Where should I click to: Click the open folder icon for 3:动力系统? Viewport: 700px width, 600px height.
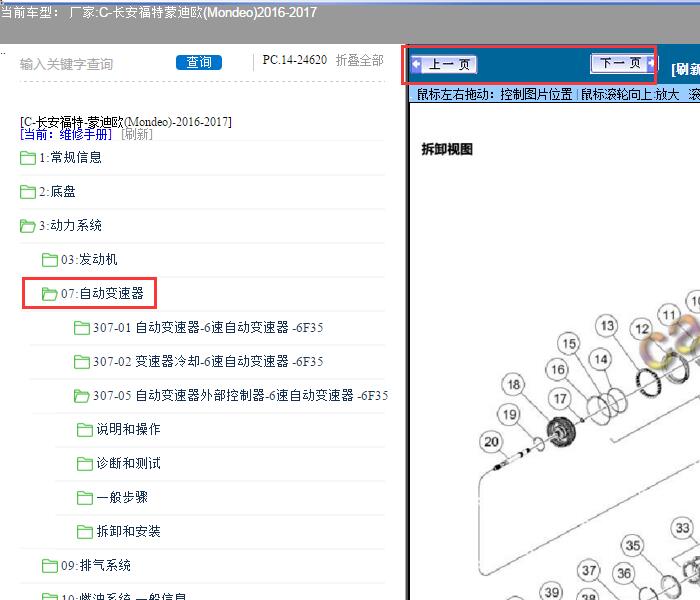tap(28, 226)
